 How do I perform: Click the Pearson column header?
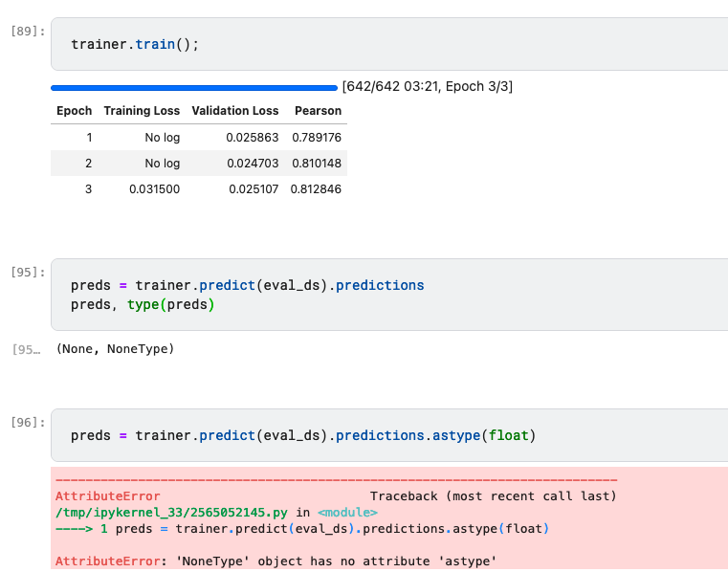click(x=318, y=111)
